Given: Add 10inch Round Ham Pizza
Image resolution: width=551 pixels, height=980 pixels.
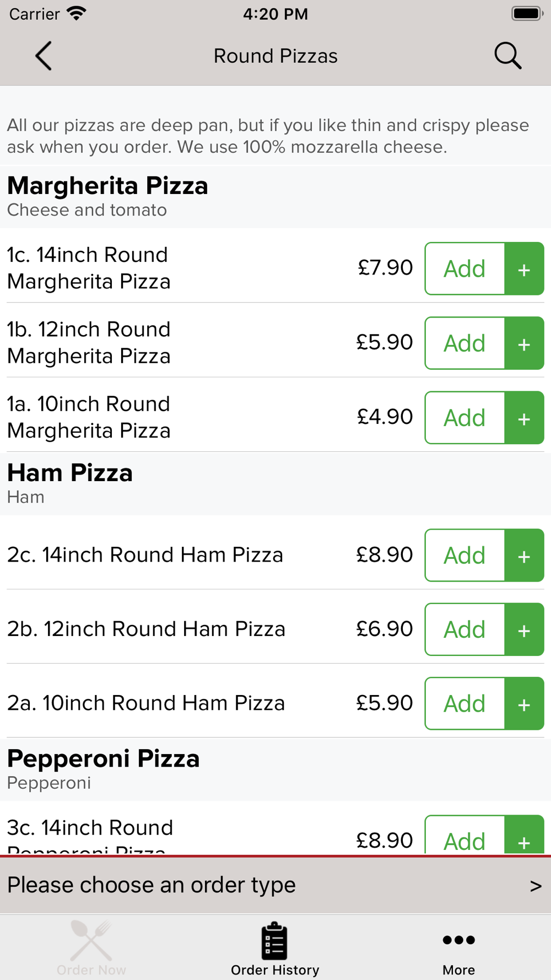Looking at the screenshot, I should [x=464, y=703].
